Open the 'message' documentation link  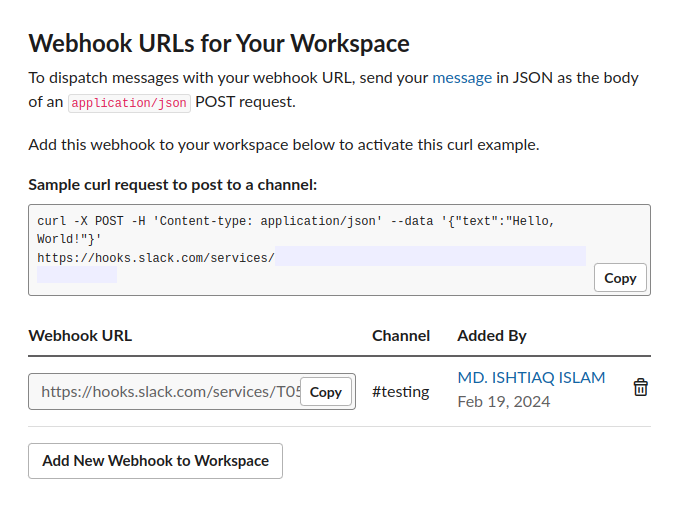(462, 77)
